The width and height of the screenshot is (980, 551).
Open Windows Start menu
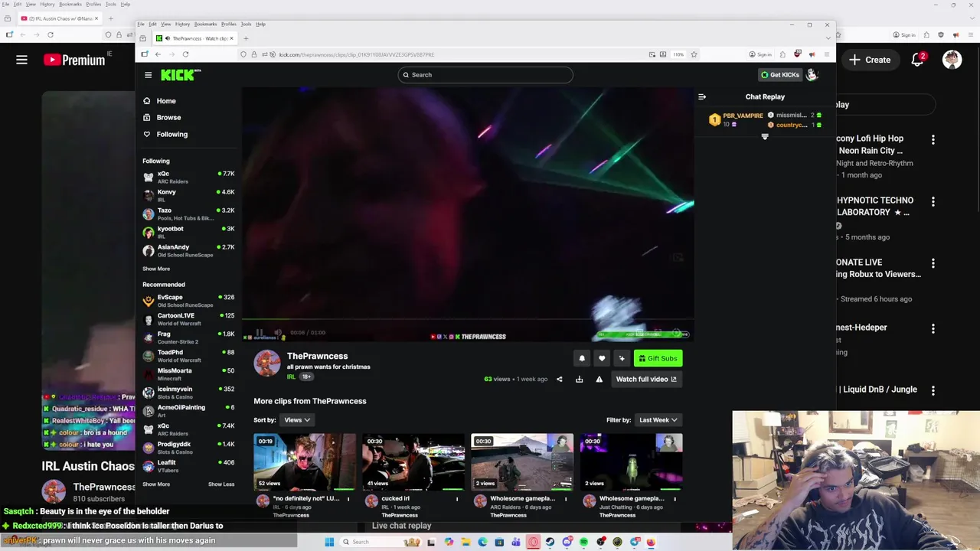329,542
